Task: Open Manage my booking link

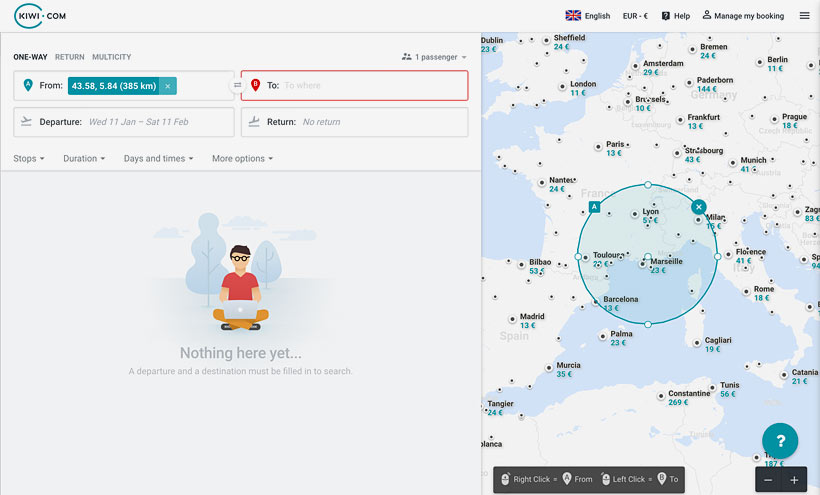Action: (x=743, y=16)
